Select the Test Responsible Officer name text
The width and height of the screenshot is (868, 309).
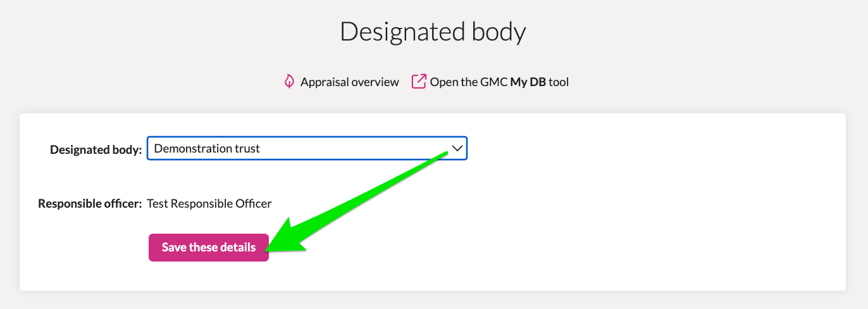209,204
